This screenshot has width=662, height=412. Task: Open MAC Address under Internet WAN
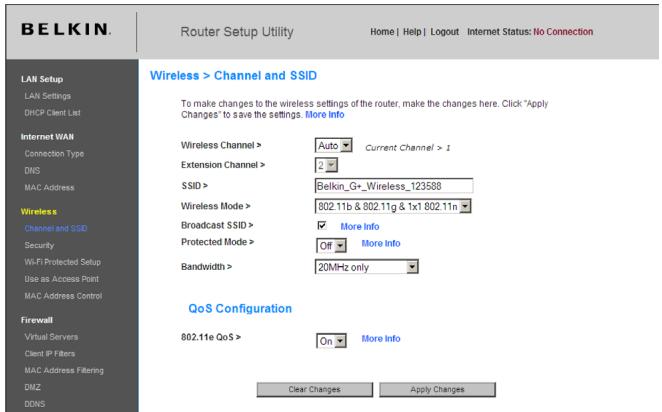[49, 187]
